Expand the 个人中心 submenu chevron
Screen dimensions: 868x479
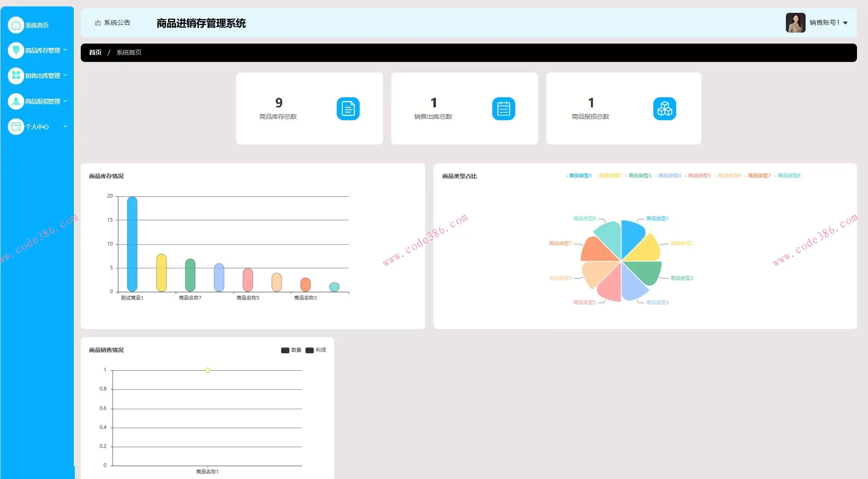coord(65,126)
